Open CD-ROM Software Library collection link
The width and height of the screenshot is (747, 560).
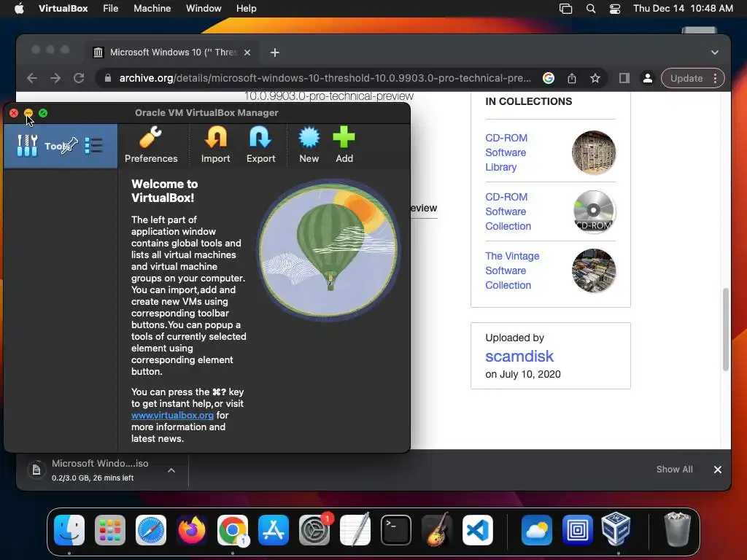(x=506, y=152)
